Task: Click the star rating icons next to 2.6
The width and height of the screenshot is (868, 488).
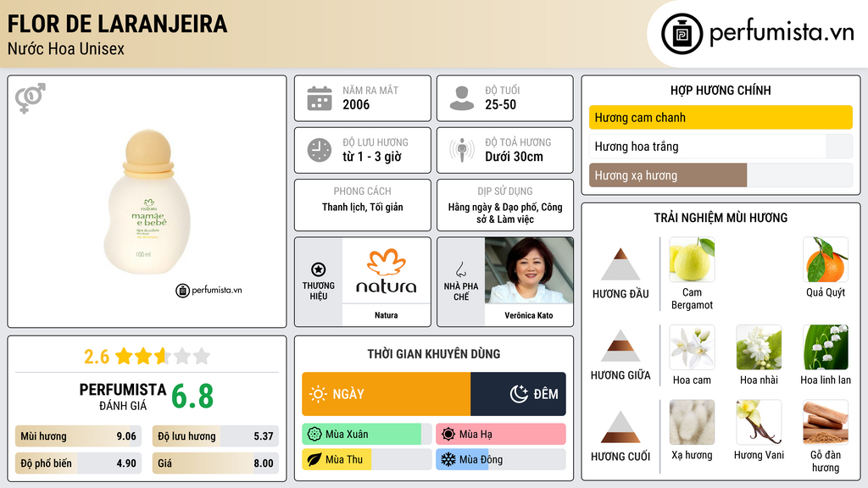Action: click(x=163, y=356)
